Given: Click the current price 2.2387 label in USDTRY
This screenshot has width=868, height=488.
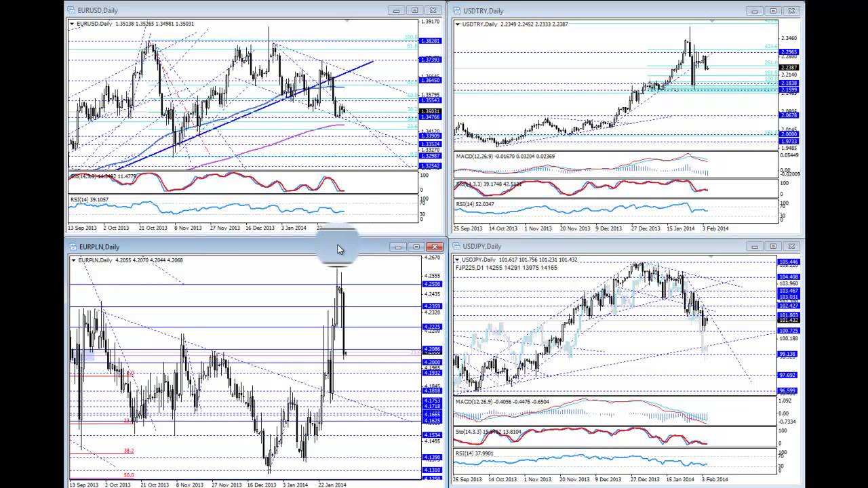Looking at the screenshot, I should coord(789,67).
